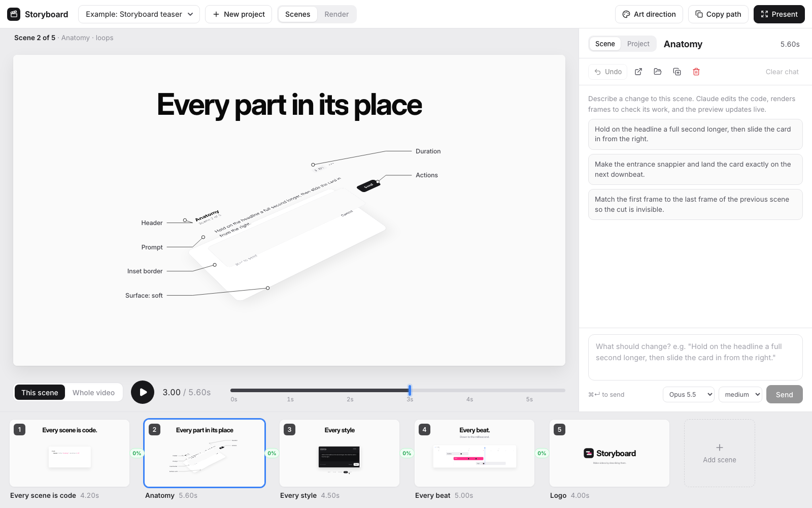Viewport: 812px width, 508px height.
Task: Click the 0% transition badge after scene 2
Action: [272, 453]
